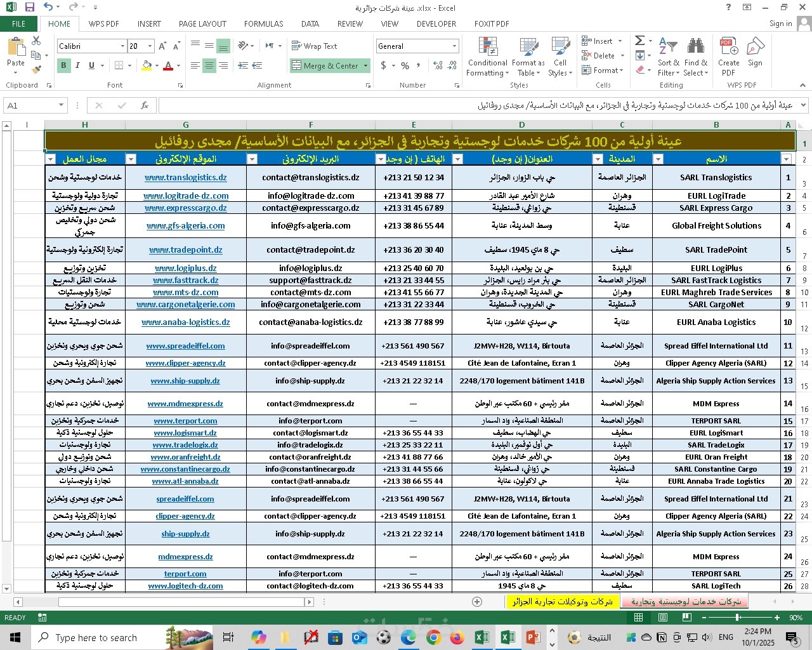Image resolution: width=812 pixels, height=650 pixels.
Task: Click the Sign pen icon
Action: [x=755, y=52]
